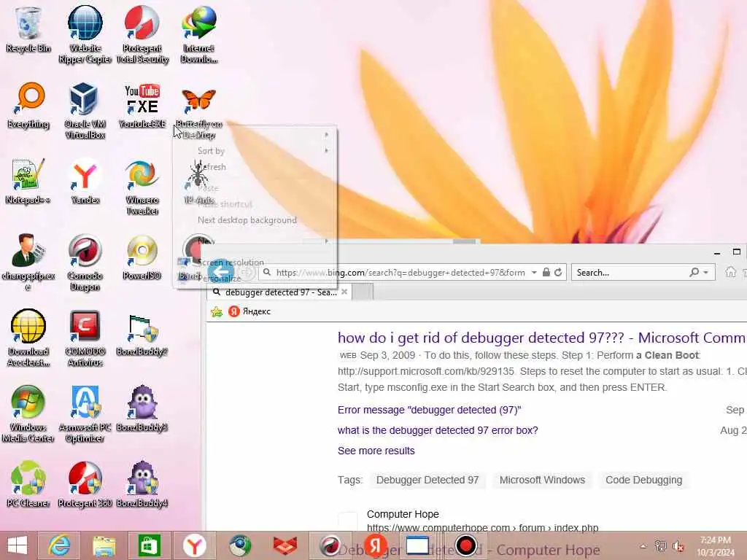Viewport: 747px width, 560px height.
Task: Choose 'Sort by' in context menu
Action: [x=255, y=150]
